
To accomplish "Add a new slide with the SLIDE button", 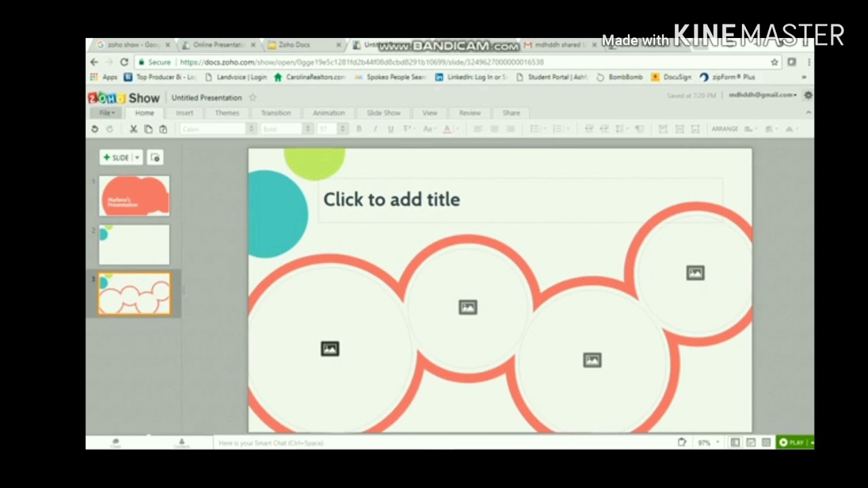I will tap(117, 157).
